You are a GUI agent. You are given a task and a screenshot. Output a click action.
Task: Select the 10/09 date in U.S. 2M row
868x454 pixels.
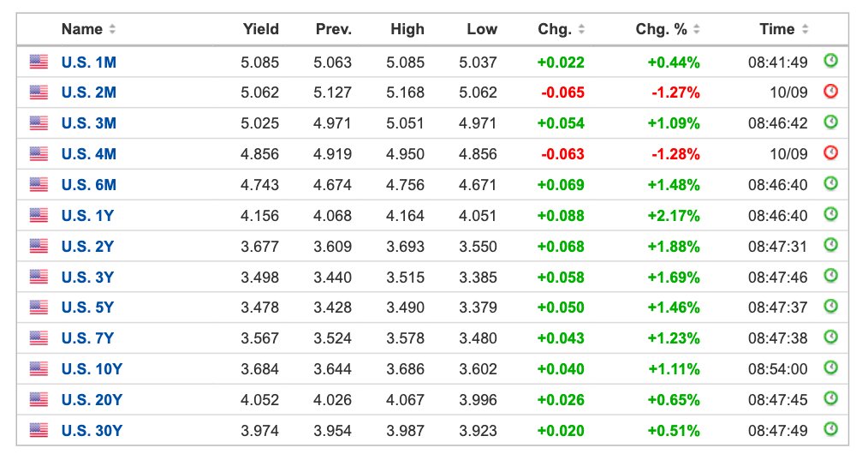[789, 93]
